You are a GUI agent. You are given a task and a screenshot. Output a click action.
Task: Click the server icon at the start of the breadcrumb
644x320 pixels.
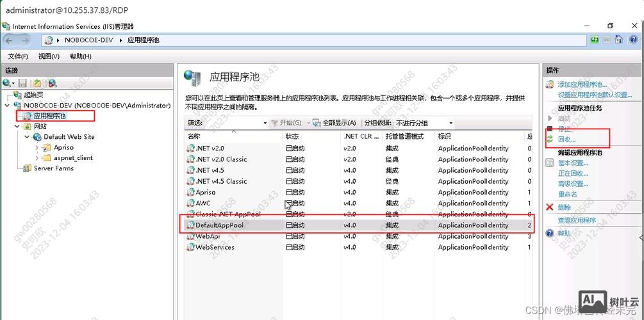pos(49,40)
